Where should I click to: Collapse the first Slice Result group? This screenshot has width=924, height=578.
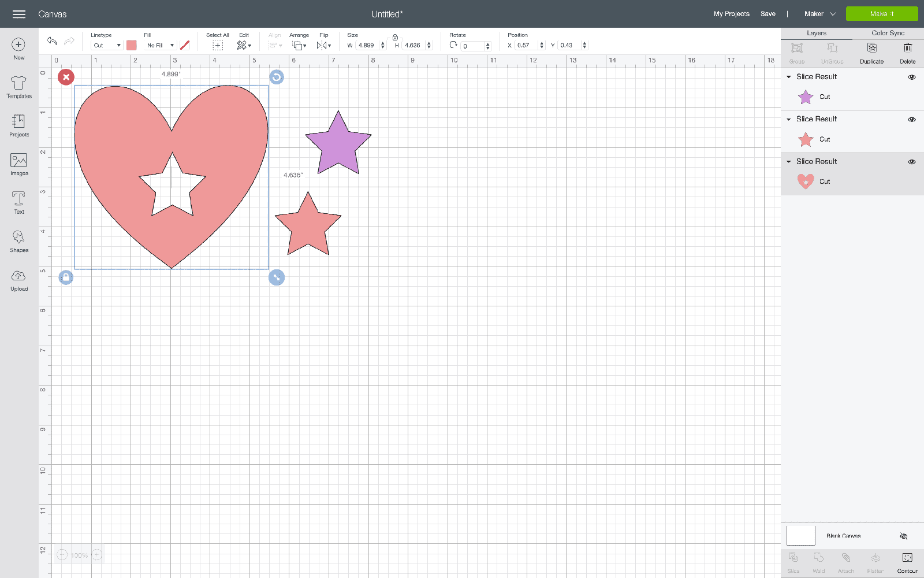click(x=789, y=77)
